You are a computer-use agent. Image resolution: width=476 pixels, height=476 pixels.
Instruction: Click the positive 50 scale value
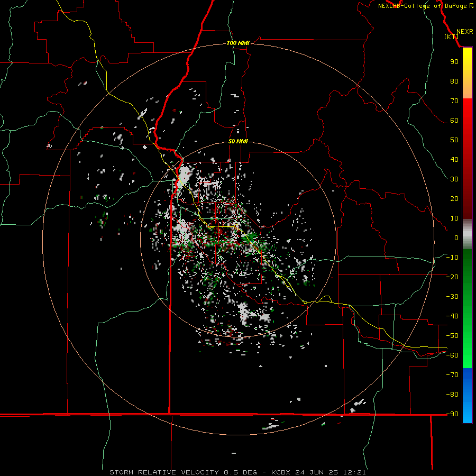click(x=454, y=140)
